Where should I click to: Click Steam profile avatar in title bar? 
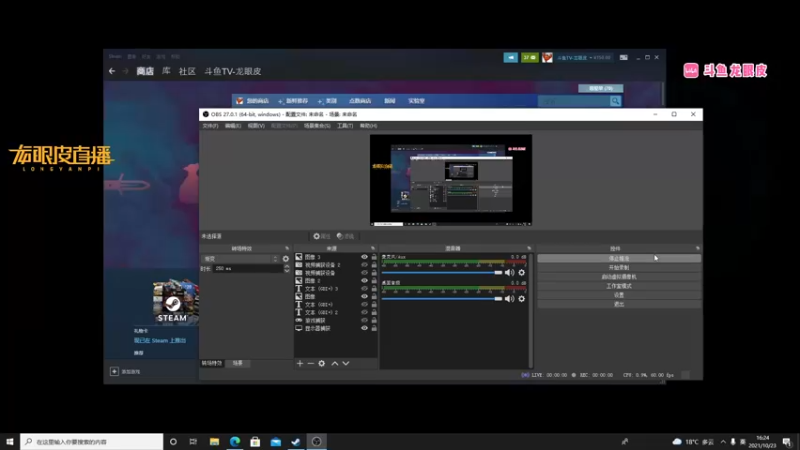pos(547,58)
